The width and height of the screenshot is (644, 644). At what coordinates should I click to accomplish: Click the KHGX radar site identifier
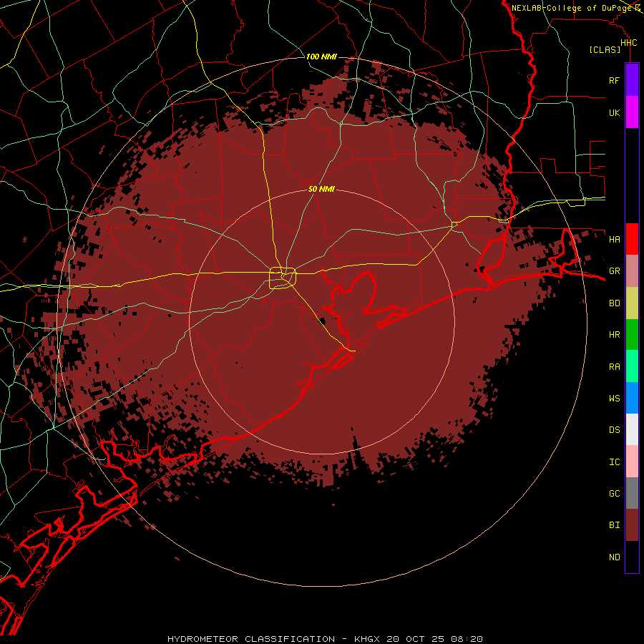click(367, 639)
